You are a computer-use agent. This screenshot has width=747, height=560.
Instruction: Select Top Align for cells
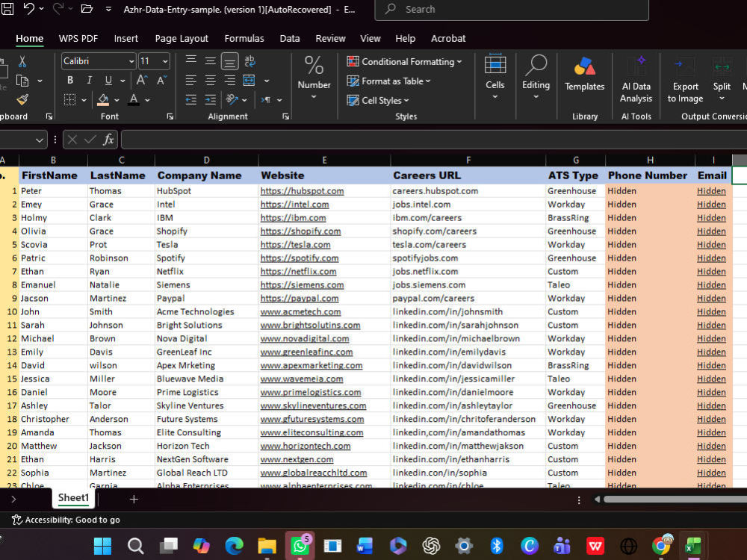[x=191, y=61]
